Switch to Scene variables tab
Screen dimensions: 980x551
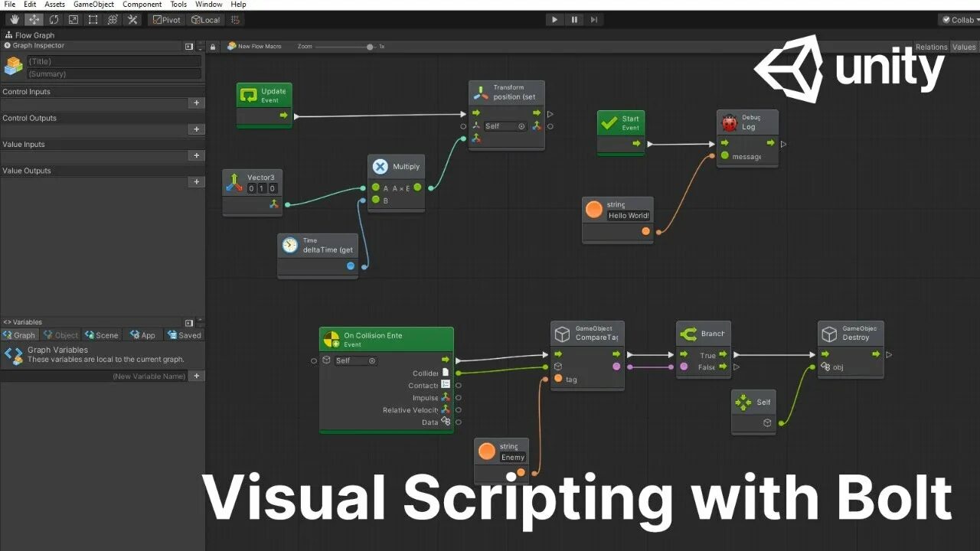(102, 335)
